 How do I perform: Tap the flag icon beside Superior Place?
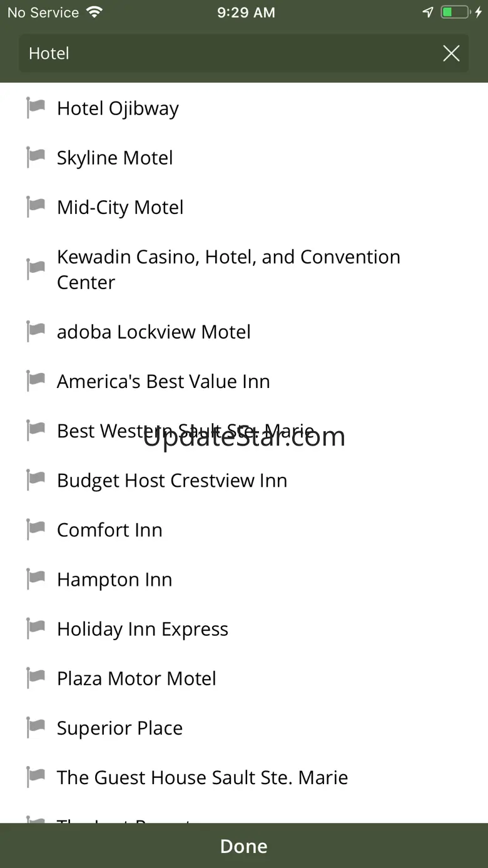pos(36,728)
